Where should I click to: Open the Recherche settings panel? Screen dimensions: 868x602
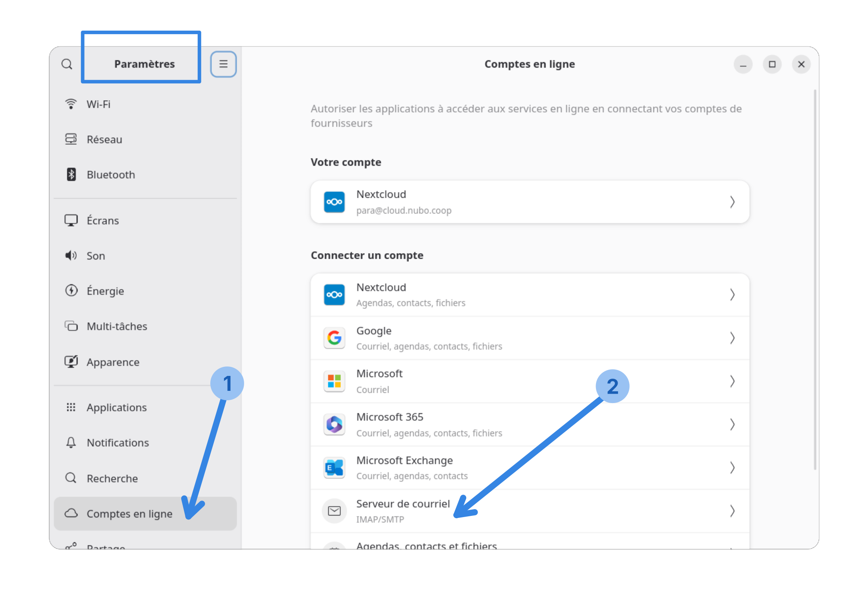tap(145, 478)
